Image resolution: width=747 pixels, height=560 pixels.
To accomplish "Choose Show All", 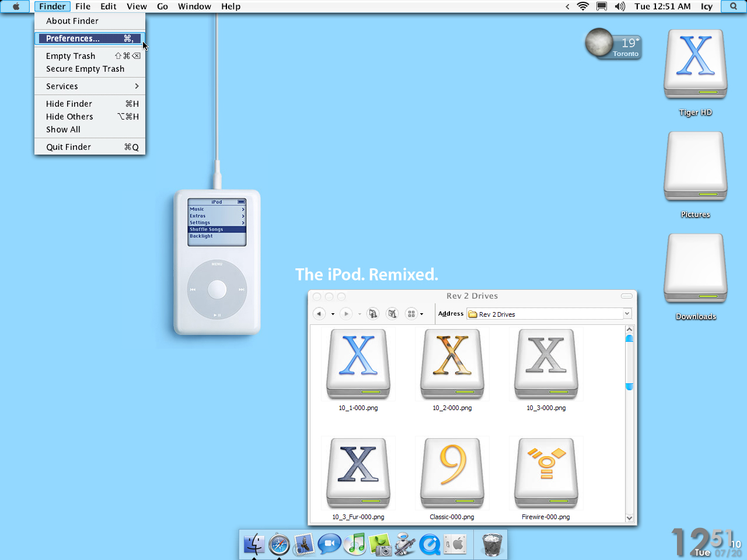I will [x=90, y=129].
